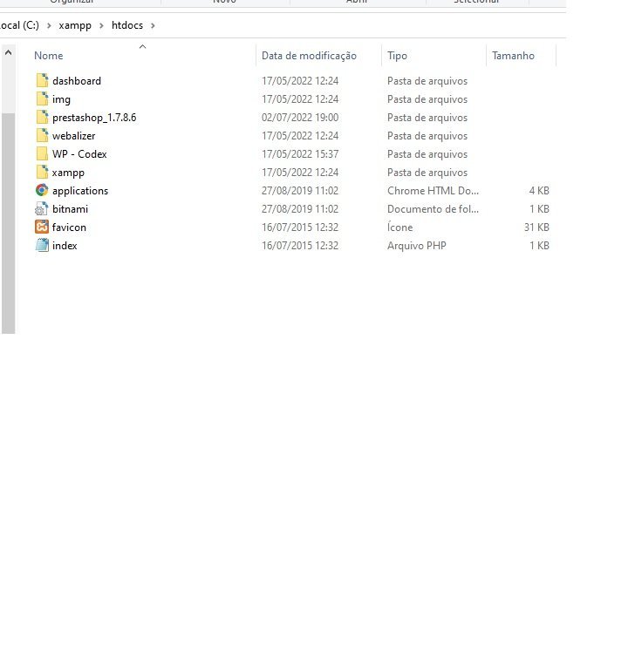Viewport: 628px width, 672px height.
Task: Click the index PHP file icon
Action: point(42,245)
